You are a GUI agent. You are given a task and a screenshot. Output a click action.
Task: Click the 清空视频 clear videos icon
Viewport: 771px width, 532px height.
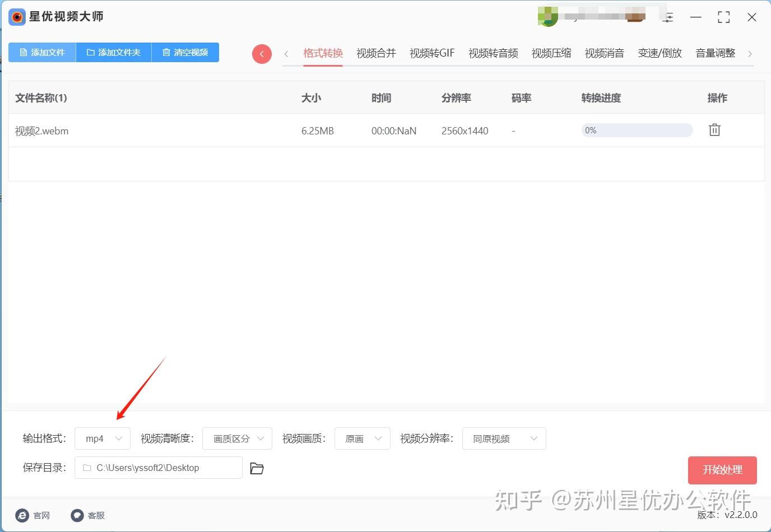coord(166,52)
